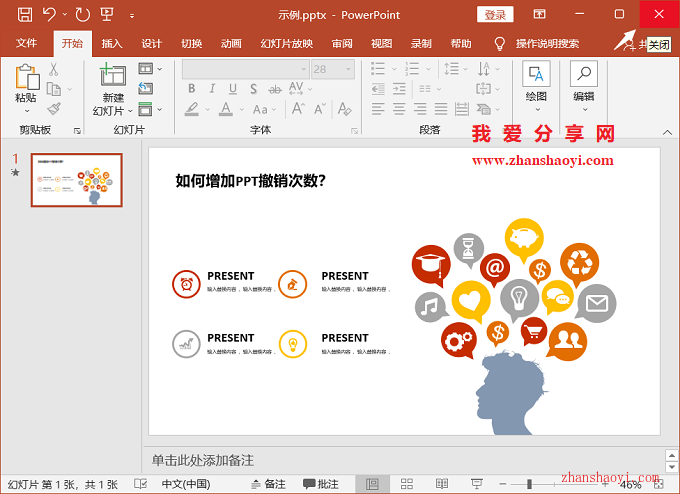Click the Copy icon
Image resolution: width=680 pixels, height=494 pixels.
54,89
